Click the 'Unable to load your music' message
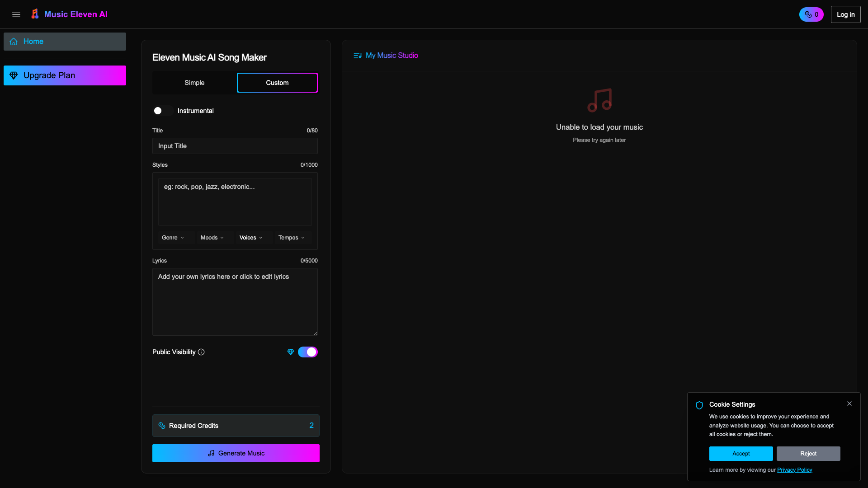This screenshot has width=868, height=488. (599, 127)
